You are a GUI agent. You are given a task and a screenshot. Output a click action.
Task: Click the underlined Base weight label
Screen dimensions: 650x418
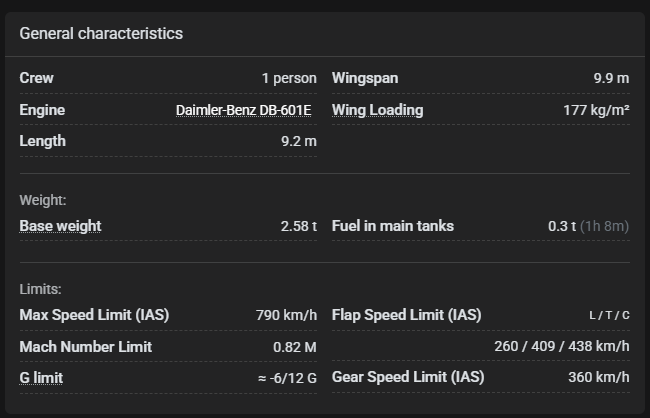[60, 226]
